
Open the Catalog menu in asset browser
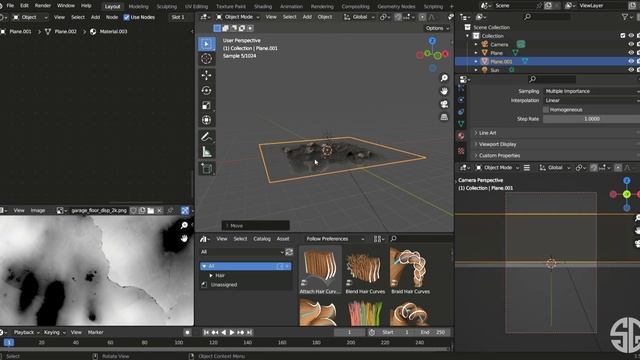pyautogui.click(x=262, y=239)
